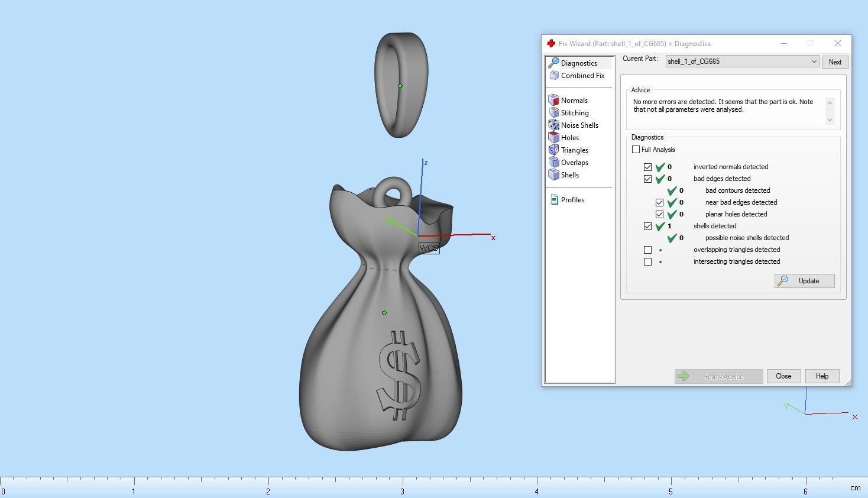
Task: Go to the Triangles page label
Action: (575, 150)
